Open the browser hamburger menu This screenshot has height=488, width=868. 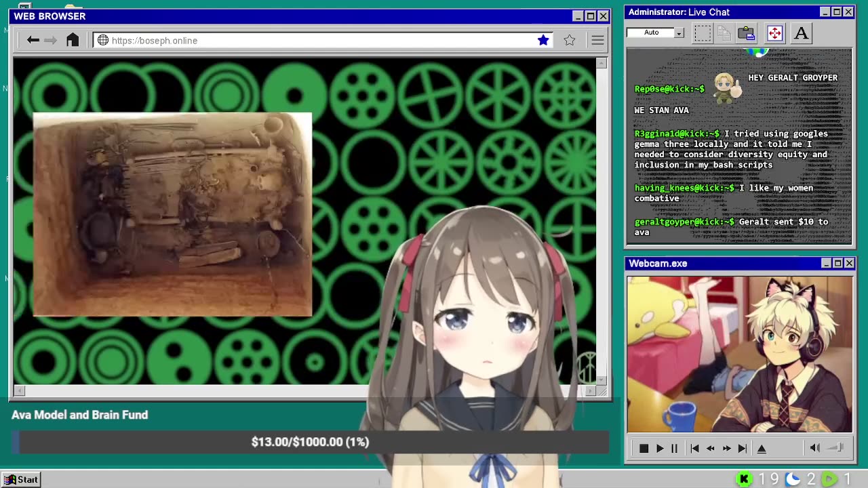click(x=597, y=41)
